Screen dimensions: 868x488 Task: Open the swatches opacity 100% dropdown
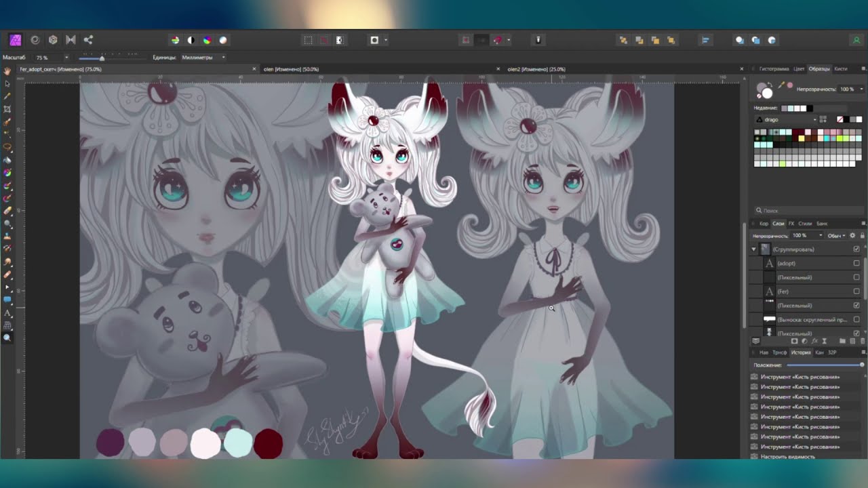pyautogui.click(x=862, y=89)
